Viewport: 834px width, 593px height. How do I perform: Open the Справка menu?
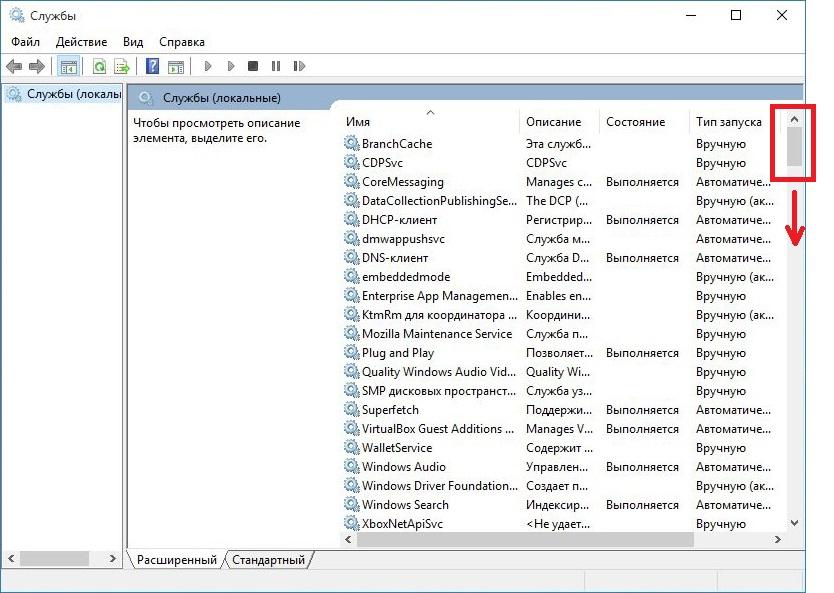pos(182,42)
